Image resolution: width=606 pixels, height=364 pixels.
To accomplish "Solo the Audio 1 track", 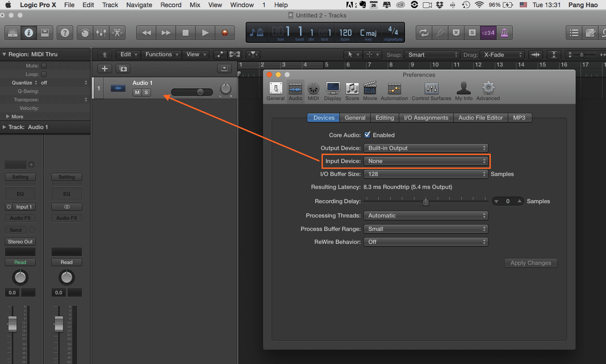I will pos(146,92).
